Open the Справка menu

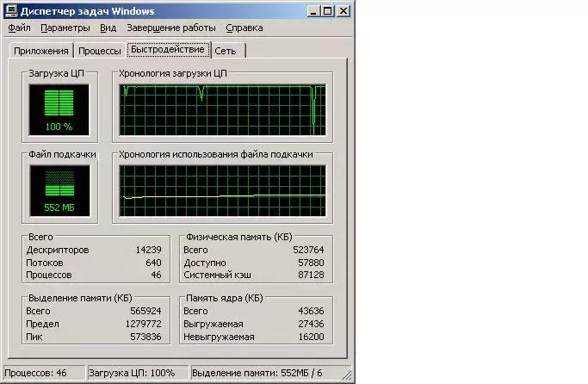244,28
